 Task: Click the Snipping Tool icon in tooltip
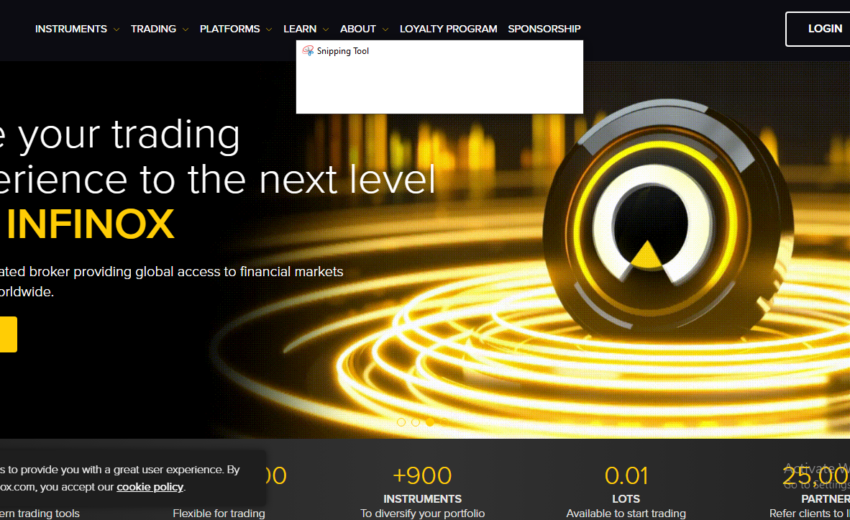(308, 50)
